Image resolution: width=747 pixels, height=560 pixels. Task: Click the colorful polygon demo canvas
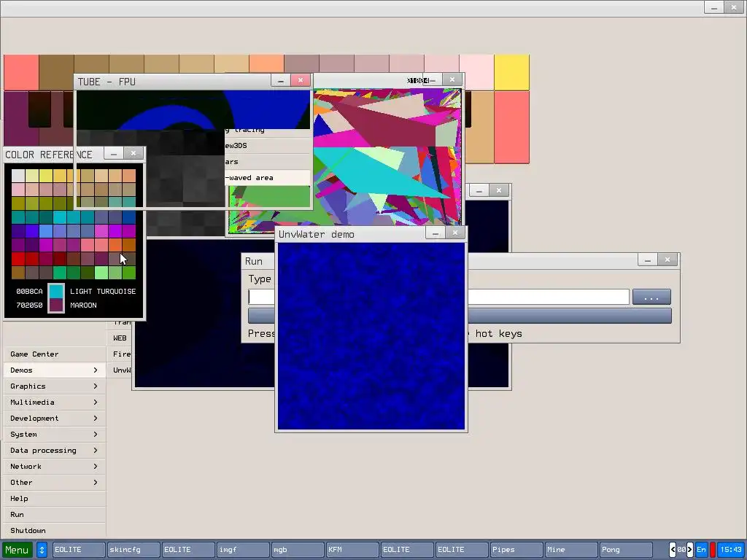coord(387,157)
